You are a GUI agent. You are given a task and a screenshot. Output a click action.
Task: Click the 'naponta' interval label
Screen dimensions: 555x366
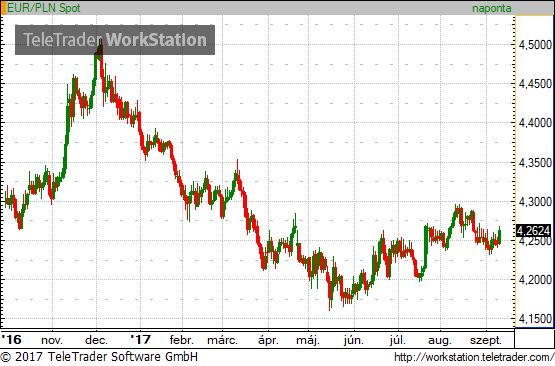pyautogui.click(x=492, y=8)
